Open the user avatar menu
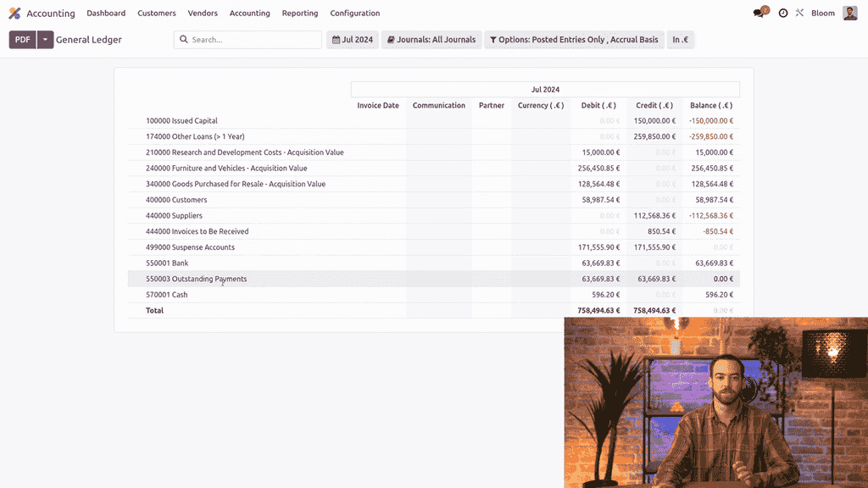Viewport: 868px width, 488px height. click(x=849, y=14)
